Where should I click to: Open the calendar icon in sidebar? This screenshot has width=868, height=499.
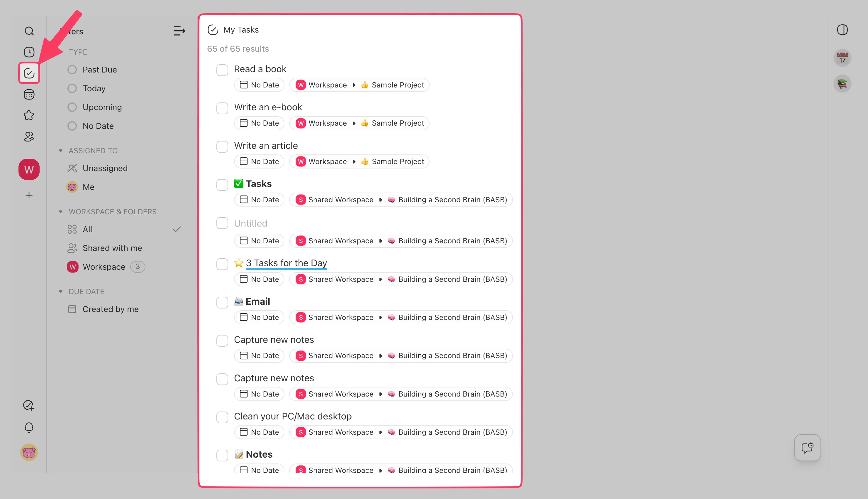tap(29, 94)
